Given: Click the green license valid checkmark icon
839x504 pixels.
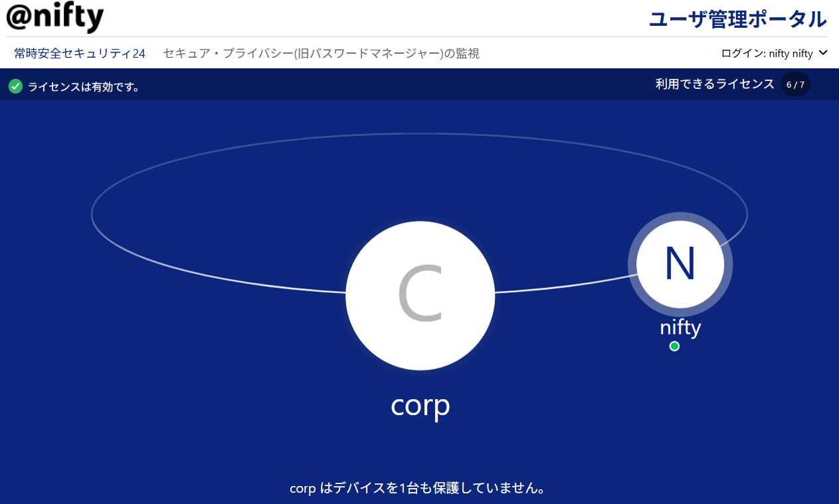Looking at the screenshot, I should pos(15,86).
